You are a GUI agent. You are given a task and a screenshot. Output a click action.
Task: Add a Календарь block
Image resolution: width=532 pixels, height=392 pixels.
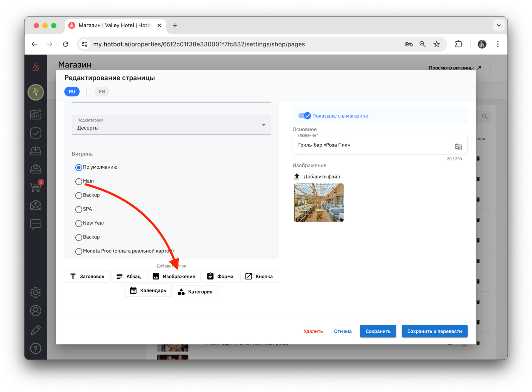(x=148, y=290)
